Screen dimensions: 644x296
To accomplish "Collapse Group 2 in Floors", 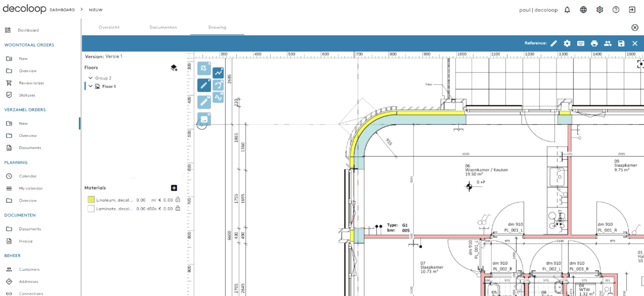I will [x=90, y=78].
